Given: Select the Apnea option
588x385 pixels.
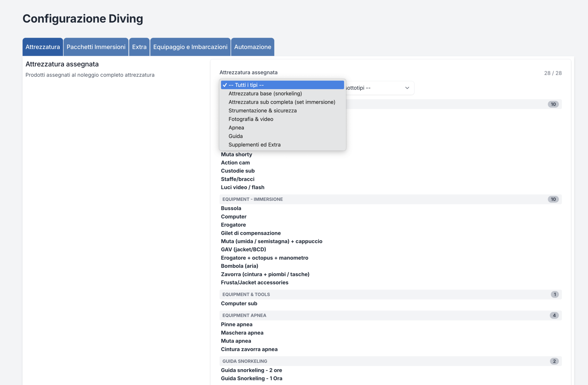Looking at the screenshot, I should click(236, 128).
